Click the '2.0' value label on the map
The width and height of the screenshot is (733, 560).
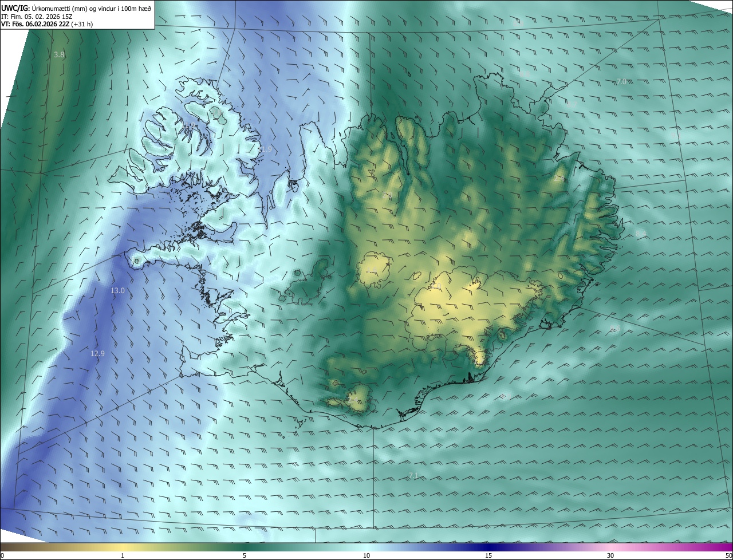[387, 195]
